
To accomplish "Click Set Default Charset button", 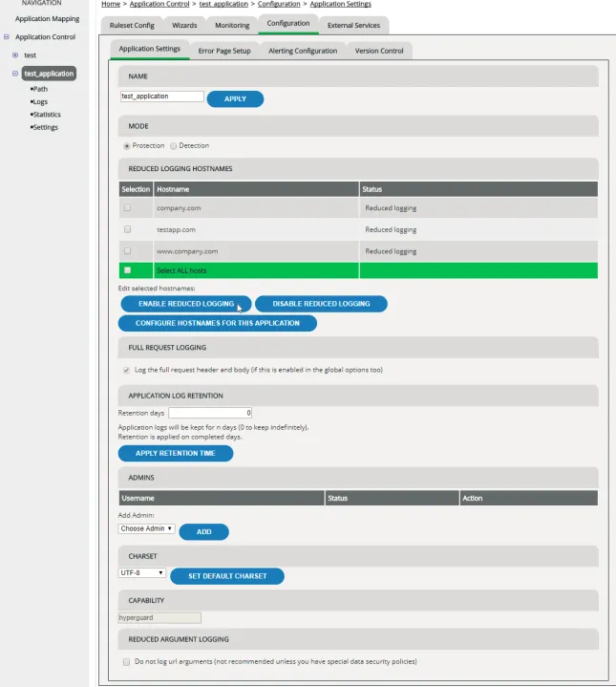I will (x=227, y=576).
